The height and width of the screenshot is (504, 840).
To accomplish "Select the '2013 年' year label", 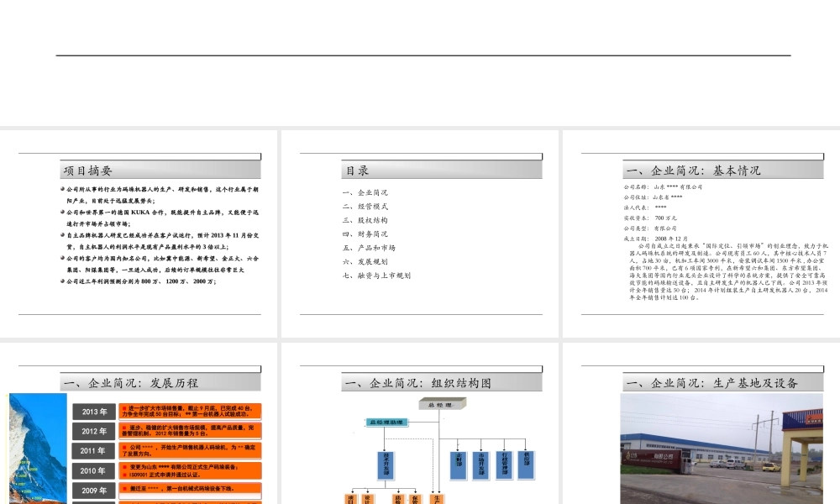I will click(x=94, y=412).
